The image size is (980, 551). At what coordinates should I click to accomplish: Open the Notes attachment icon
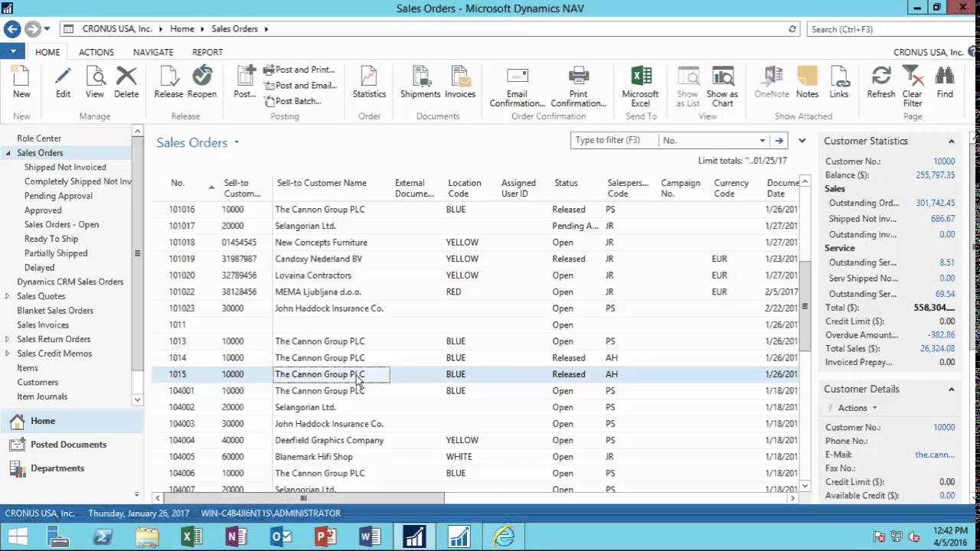[x=807, y=77]
